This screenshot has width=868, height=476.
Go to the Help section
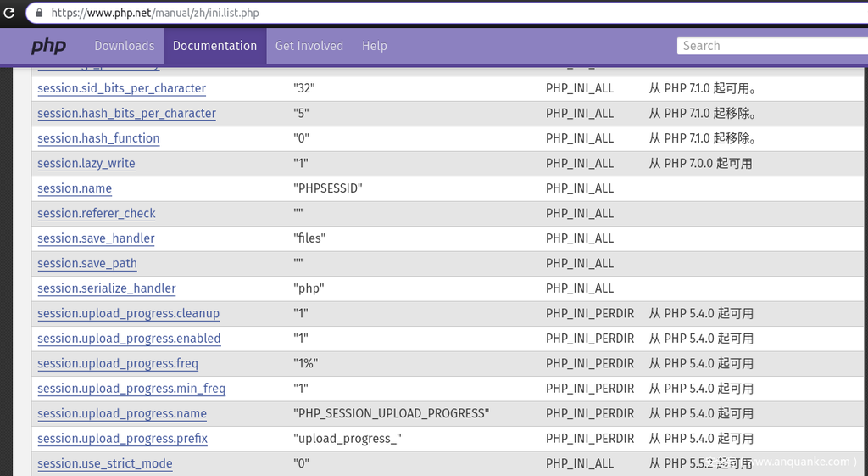375,46
